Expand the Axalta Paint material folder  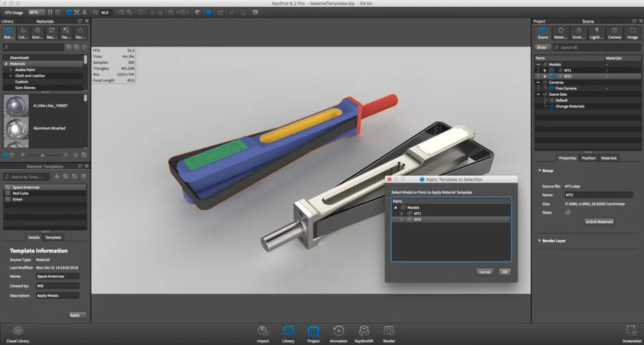[11, 70]
